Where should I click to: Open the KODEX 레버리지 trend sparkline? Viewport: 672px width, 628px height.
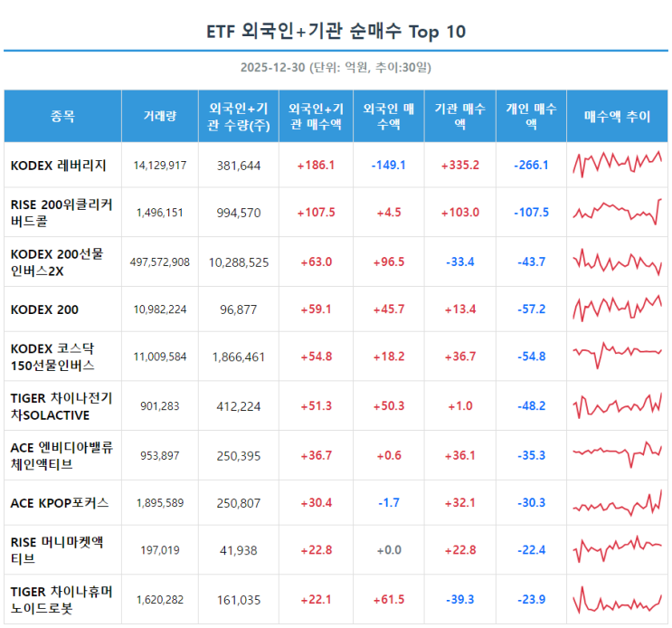click(x=617, y=164)
